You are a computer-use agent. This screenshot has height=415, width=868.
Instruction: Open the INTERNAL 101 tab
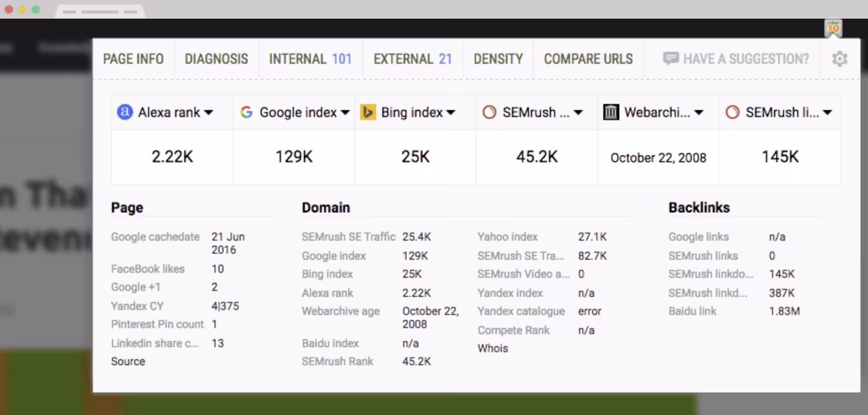[x=310, y=59]
